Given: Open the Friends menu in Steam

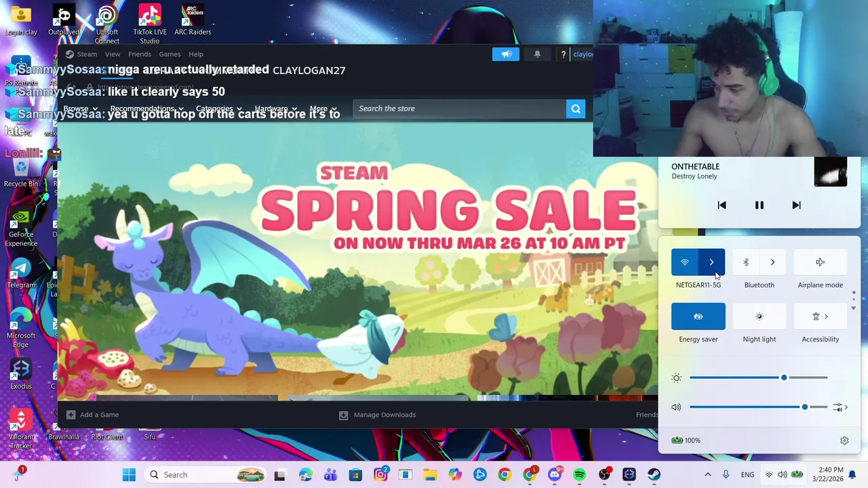Looking at the screenshot, I should [140, 54].
